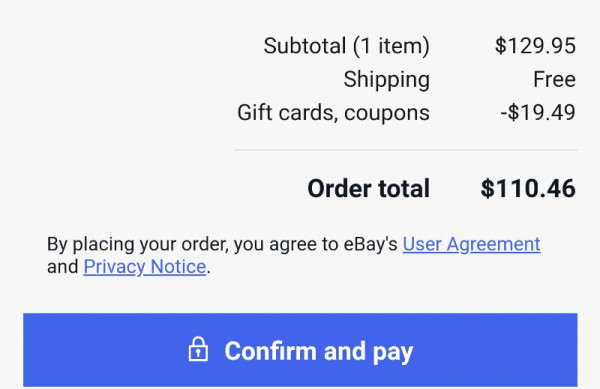Click the $110.46 order total amount
This screenshot has width=600, height=389.
(x=528, y=189)
